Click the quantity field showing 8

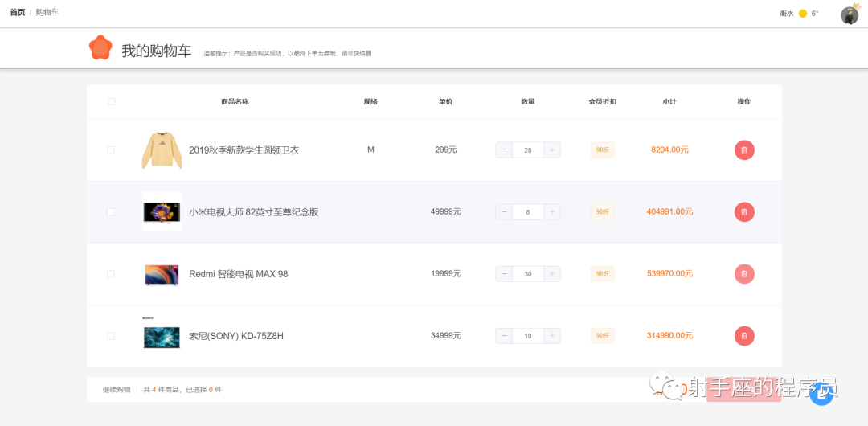pyautogui.click(x=527, y=212)
